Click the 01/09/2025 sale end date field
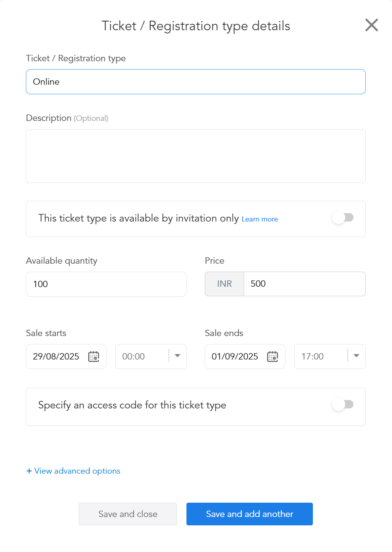The image size is (392, 552). point(245,356)
